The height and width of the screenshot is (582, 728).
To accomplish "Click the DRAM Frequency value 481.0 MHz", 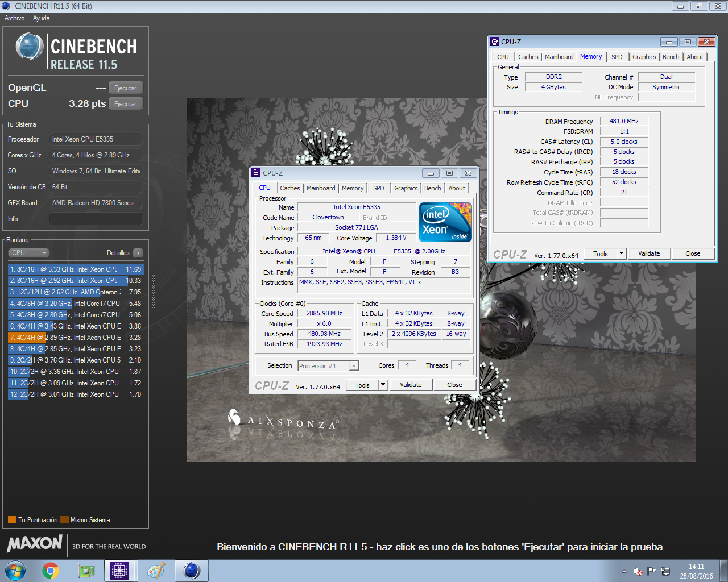I will pyautogui.click(x=624, y=121).
